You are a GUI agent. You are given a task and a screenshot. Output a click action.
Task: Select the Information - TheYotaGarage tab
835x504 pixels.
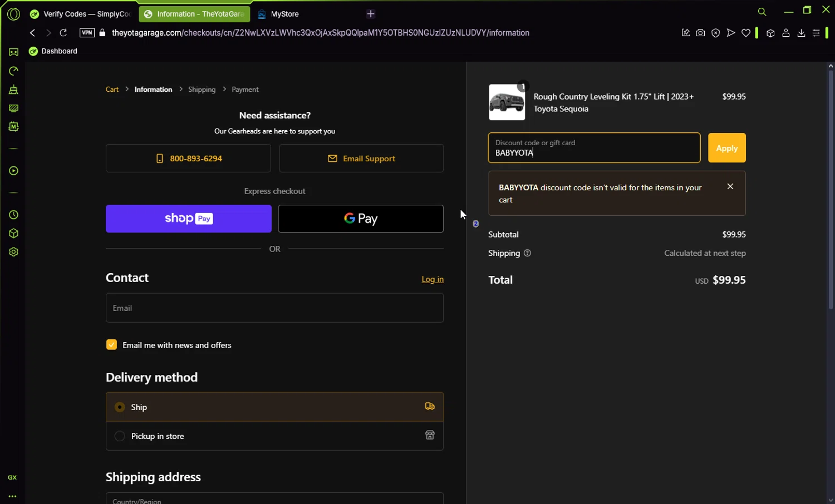(x=194, y=14)
